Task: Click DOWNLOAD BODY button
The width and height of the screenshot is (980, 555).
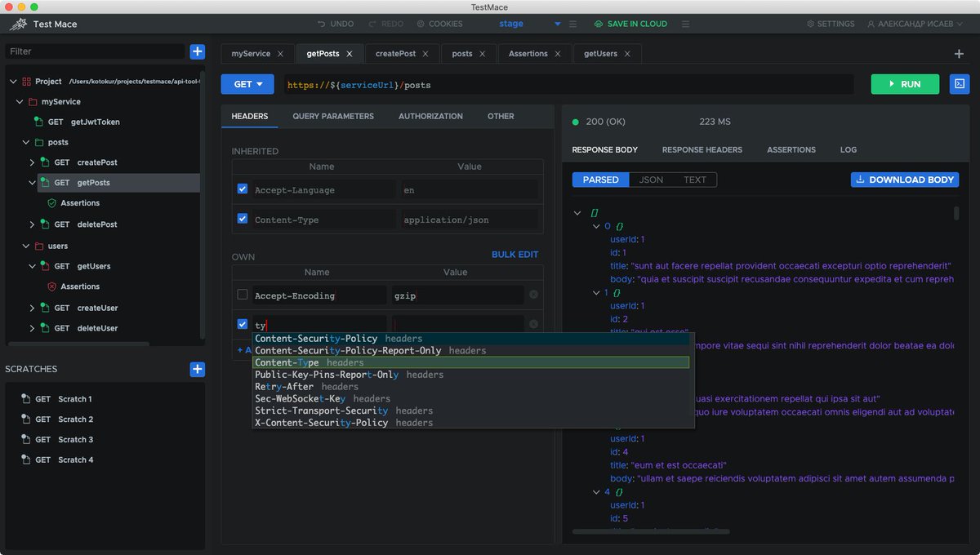Action: pos(905,180)
